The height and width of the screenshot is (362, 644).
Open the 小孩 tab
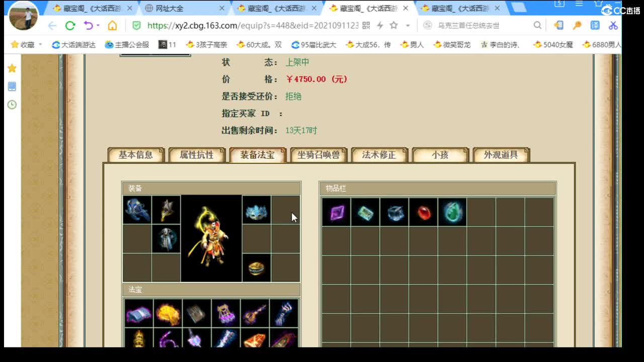tap(440, 155)
